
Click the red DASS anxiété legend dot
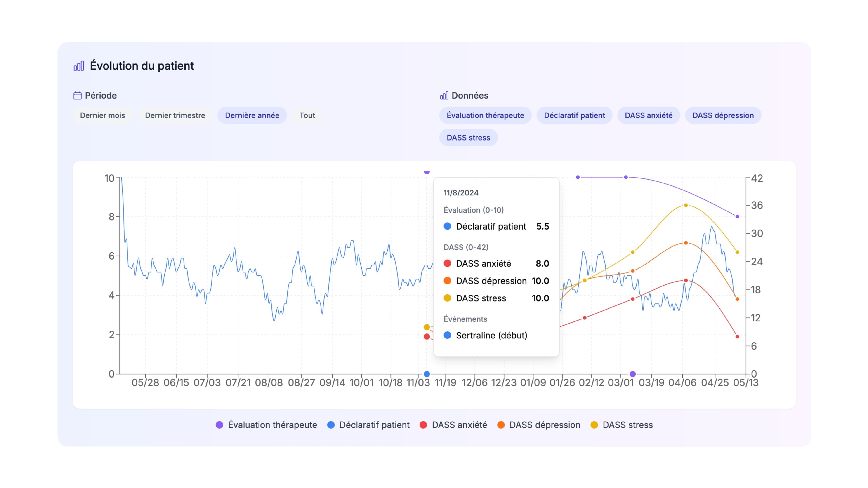coord(423,425)
